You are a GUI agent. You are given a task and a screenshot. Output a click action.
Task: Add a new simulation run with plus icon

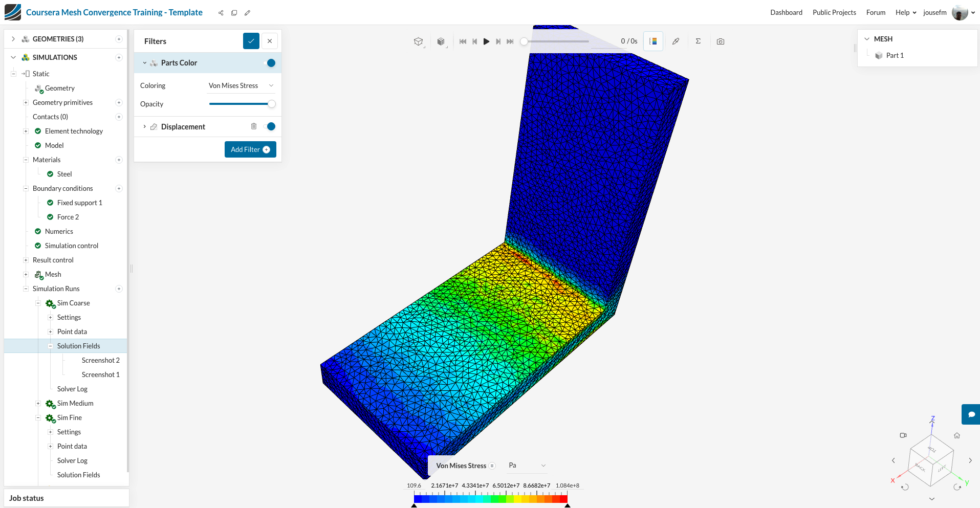pos(119,289)
